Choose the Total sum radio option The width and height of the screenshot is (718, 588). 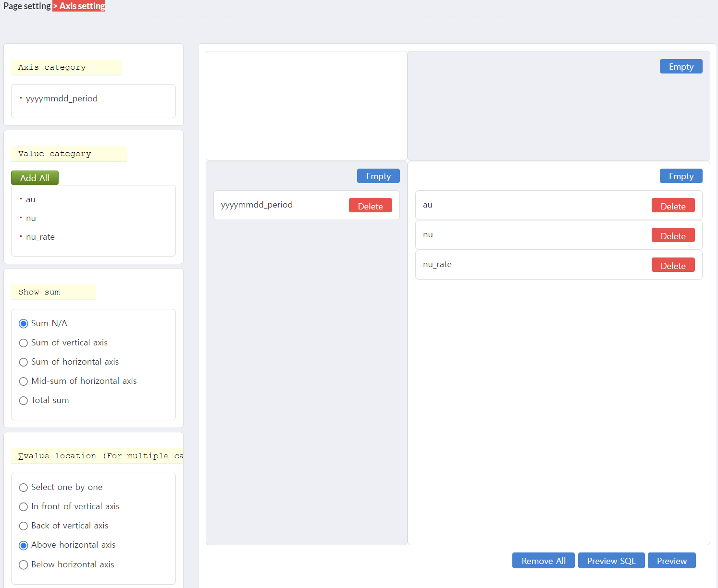coord(23,401)
